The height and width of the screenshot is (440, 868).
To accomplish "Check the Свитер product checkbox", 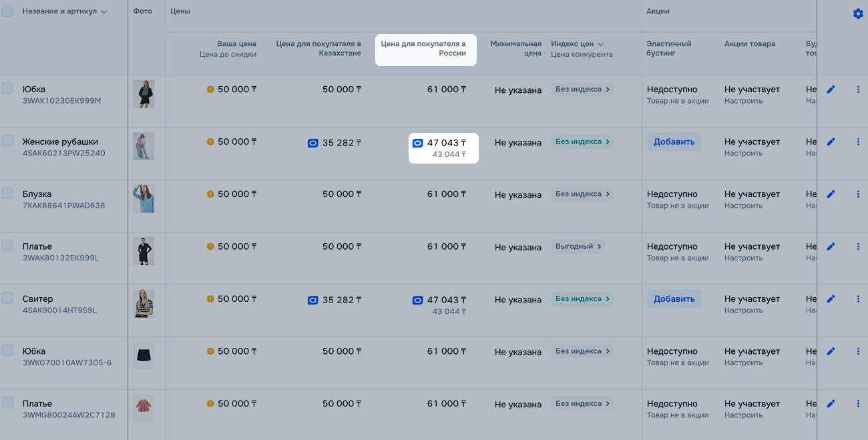I will [7, 298].
